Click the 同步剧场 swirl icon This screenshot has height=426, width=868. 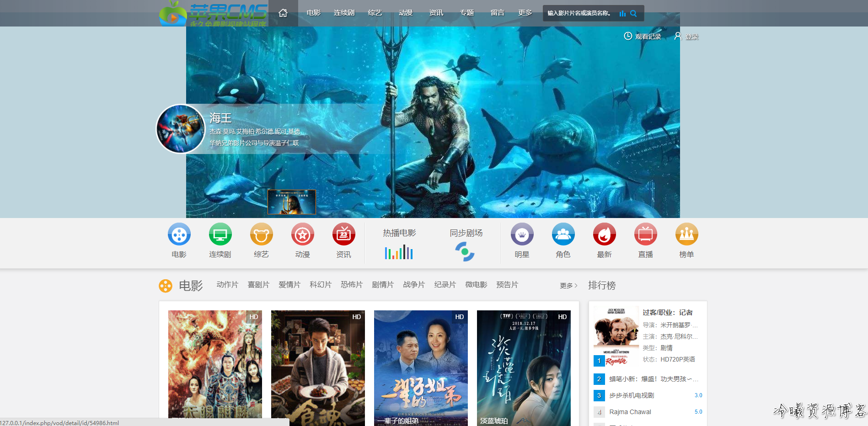coord(465,252)
